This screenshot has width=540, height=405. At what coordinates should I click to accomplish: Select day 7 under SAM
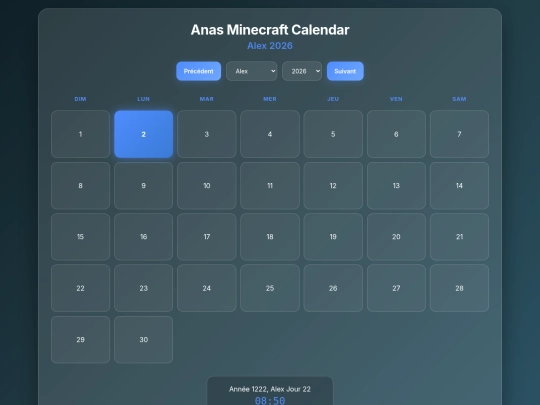click(459, 134)
